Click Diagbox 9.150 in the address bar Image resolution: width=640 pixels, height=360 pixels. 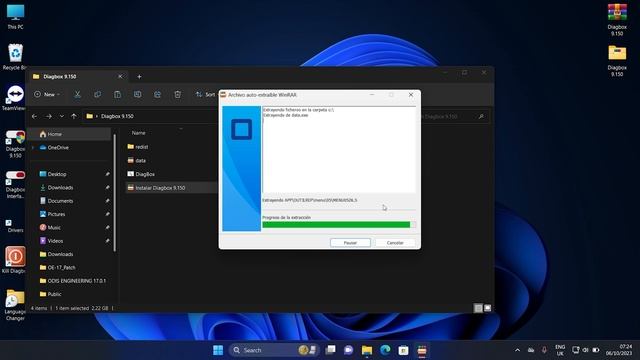117,116
